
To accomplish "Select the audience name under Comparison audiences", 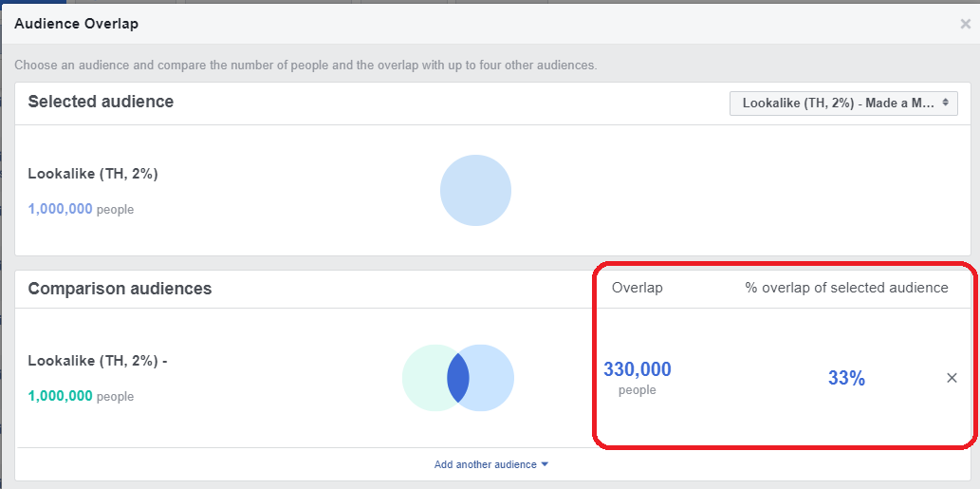I will (x=97, y=361).
